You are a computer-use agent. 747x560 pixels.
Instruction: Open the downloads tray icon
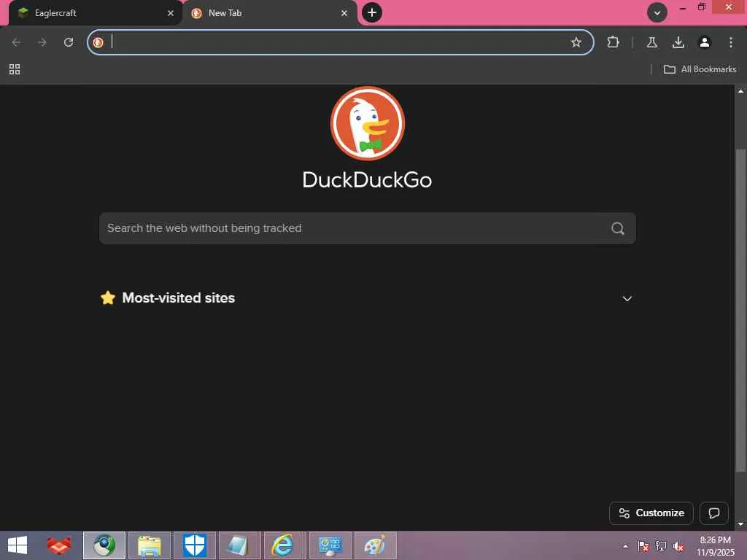[x=678, y=42]
